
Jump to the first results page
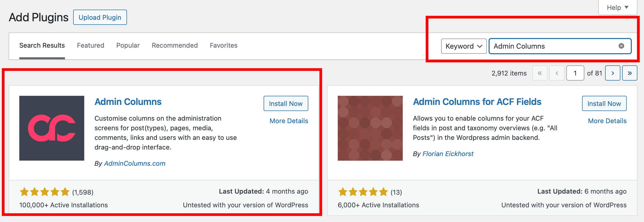(540, 73)
